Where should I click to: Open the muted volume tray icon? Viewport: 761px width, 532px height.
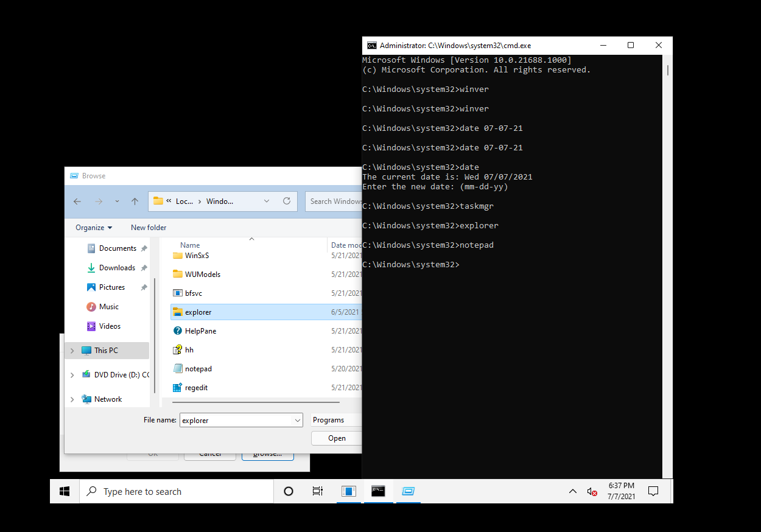pyautogui.click(x=591, y=491)
